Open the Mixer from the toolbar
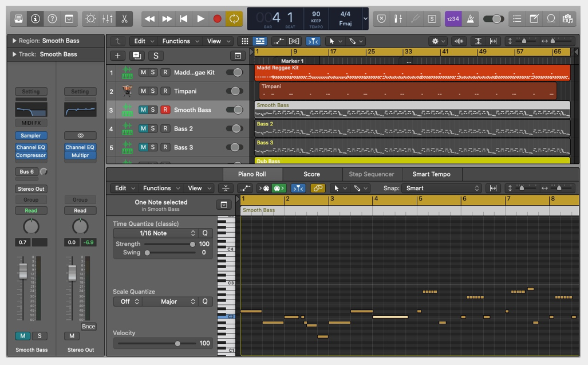This screenshot has width=588, height=365. click(x=107, y=19)
